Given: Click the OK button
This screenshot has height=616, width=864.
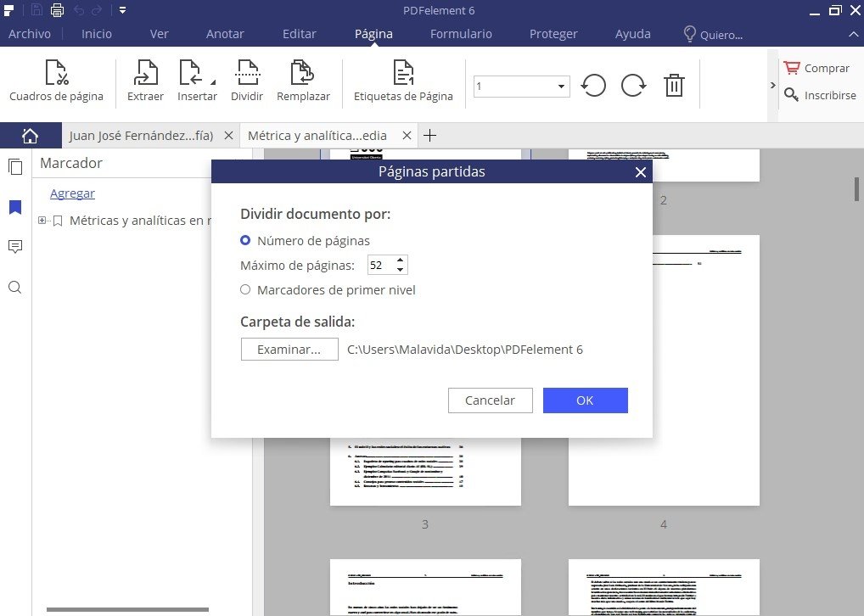Looking at the screenshot, I should pyautogui.click(x=585, y=400).
